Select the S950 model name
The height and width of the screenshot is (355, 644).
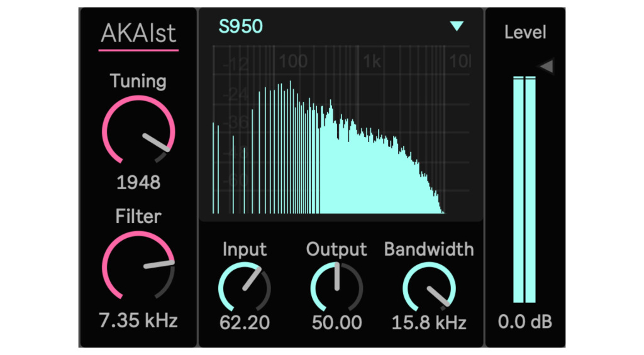pos(241,26)
